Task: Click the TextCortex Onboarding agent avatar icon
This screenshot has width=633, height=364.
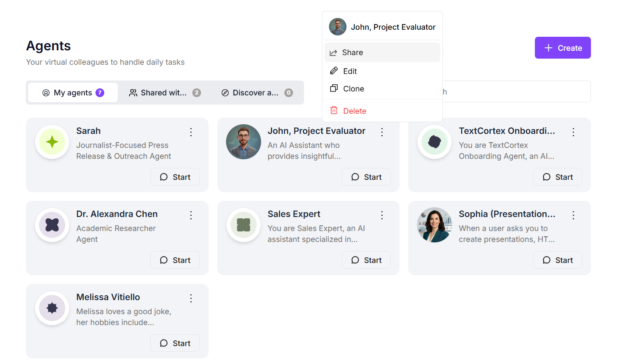Action: 434,142
